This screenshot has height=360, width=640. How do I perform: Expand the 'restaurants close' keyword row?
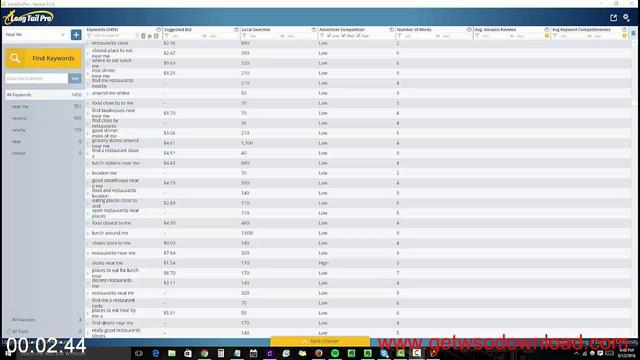[88, 43]
